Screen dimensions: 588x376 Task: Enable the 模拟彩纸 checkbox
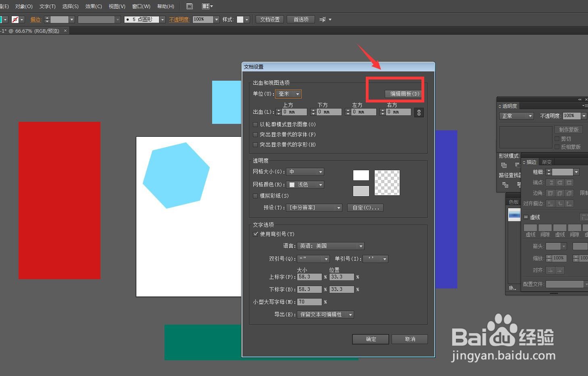pos(255,196)
